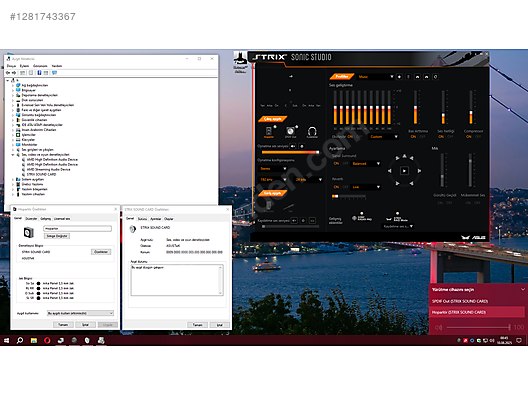Open Opera browser from the taskbar
528x396 pixels.
(x=47, y=340)
